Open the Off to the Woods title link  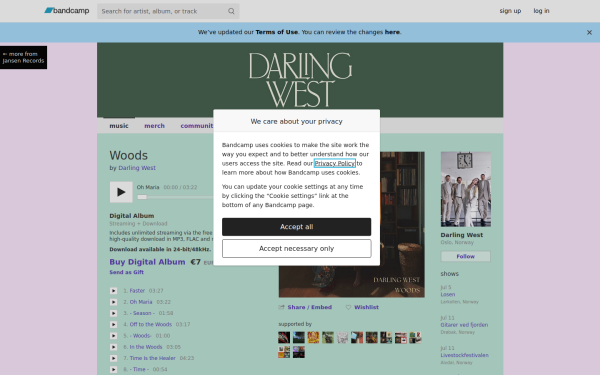pyautogui.click(x=151, y=324)
